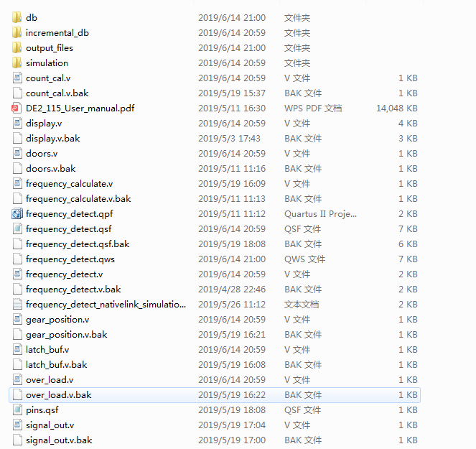The width and height of the screenshot is (476, 449).
Task: Select the Quartus frequency_detect.qpf project icon
Action: (17, 214)
